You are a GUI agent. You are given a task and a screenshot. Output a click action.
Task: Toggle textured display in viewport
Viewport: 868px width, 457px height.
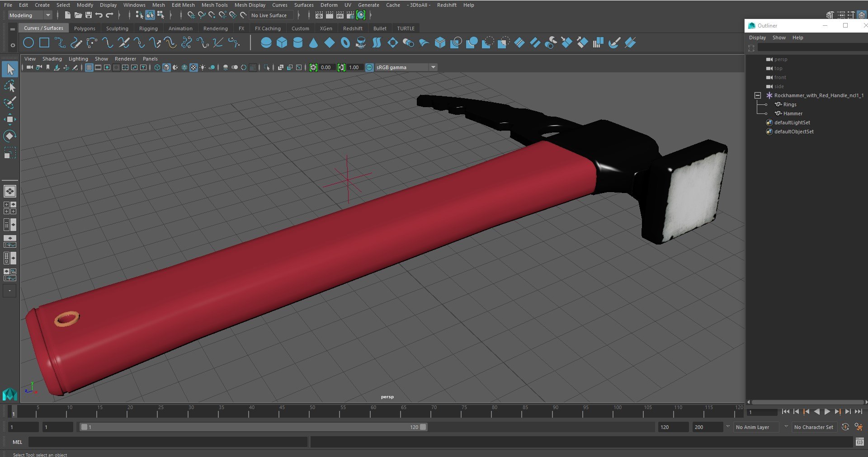click(193, 67)
